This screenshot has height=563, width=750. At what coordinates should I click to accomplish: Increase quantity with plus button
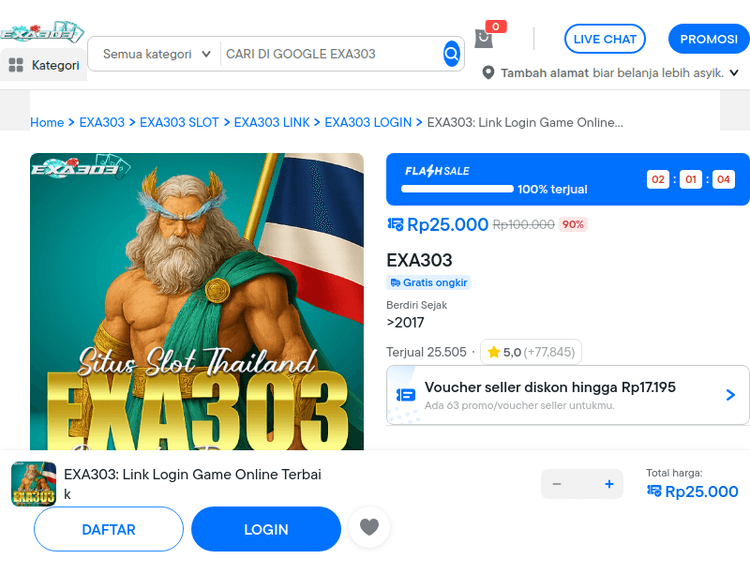[x=609, y=484]
